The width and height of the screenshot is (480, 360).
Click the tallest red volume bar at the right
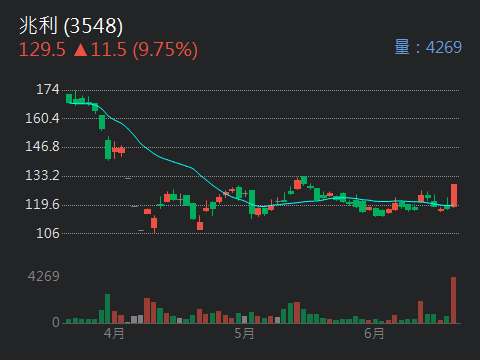pyautogui.click(x=453, y=300)
